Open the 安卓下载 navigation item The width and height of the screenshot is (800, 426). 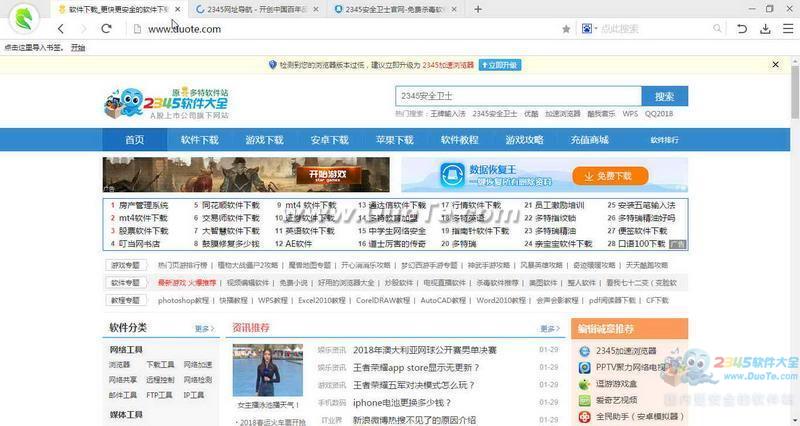(330, 140)
